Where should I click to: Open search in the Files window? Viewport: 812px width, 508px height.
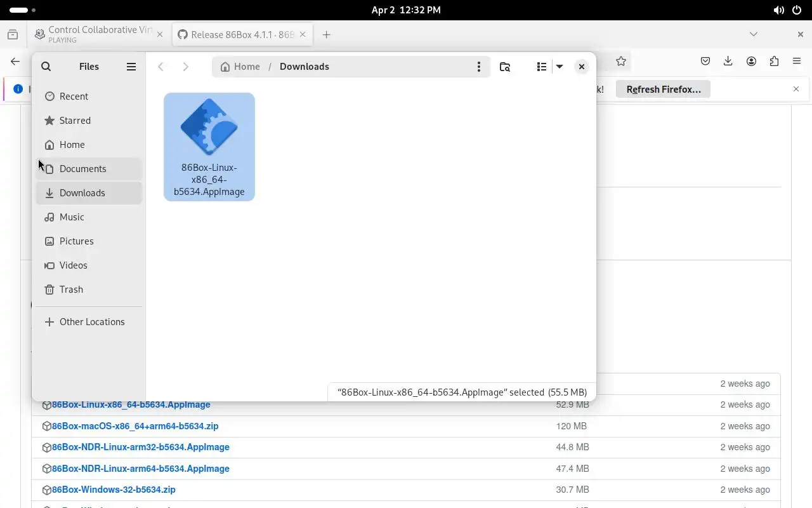(x=46, y=66)
